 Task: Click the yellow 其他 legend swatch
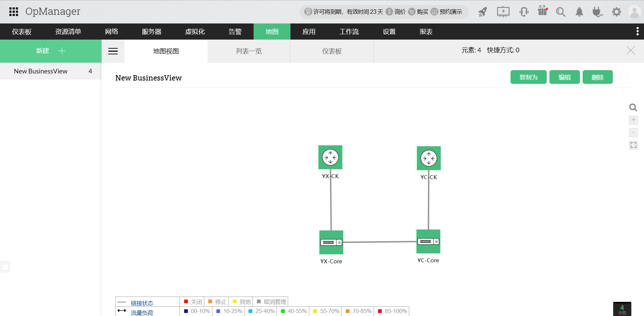tap(234, 301)
